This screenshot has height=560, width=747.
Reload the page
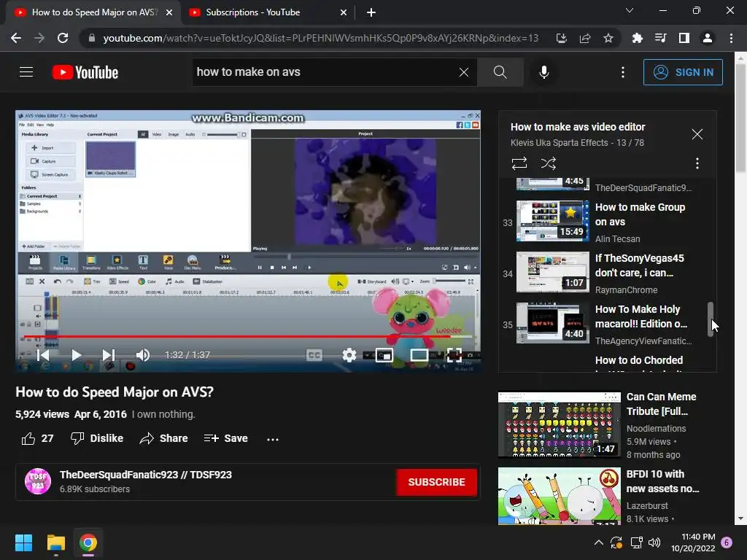[x=63, y=38]
